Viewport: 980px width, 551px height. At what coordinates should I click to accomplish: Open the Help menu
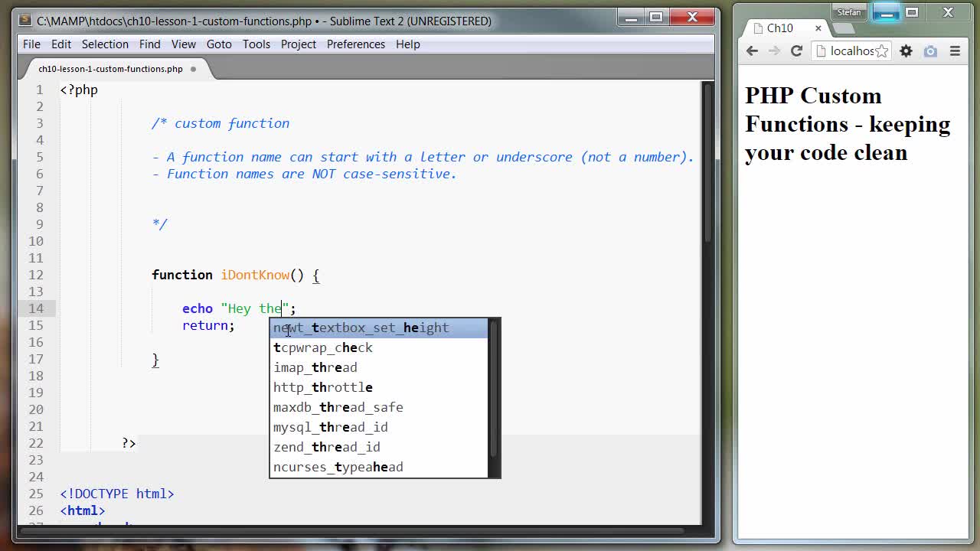click(408, 44)
